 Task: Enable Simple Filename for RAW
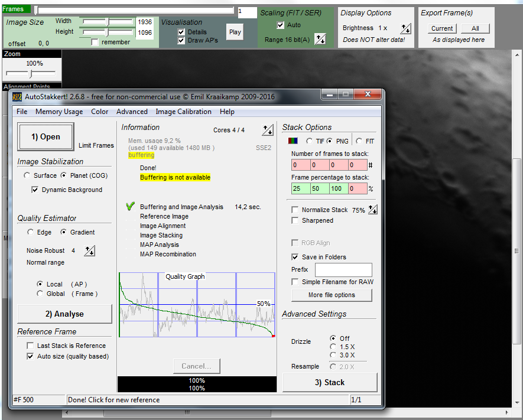click(x=295, y=282)
